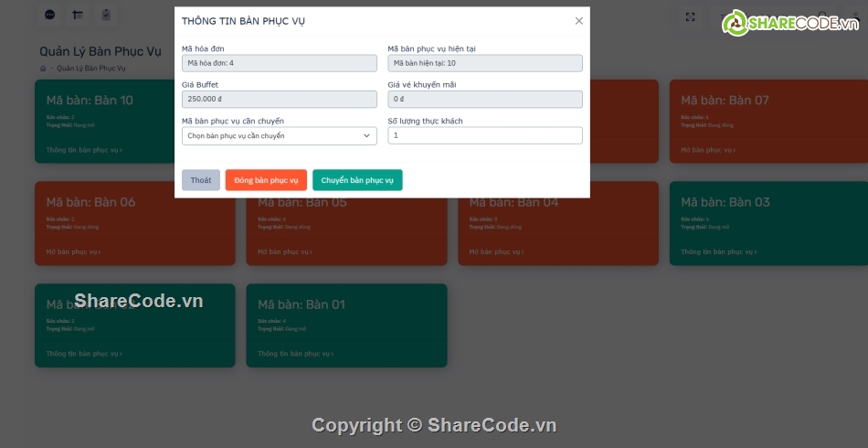Image resolution: width=868 pixels, height=448 pixels.
Task: Click the round three-dots menu icon in top bar
Action: click(x=49, y=16)
